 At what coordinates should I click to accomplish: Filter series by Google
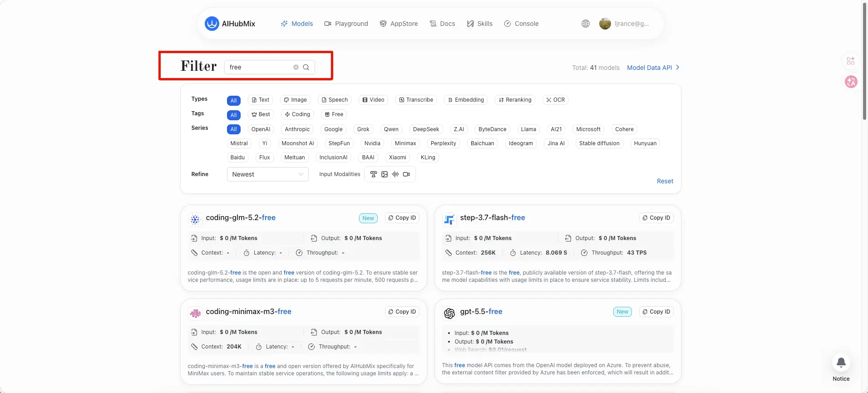click(333, 129)
